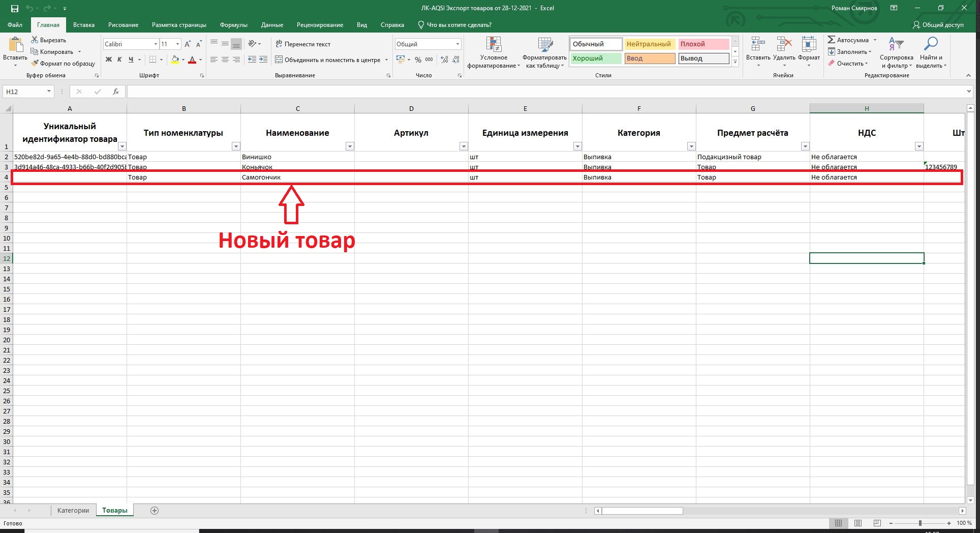Click the Общий доступ share button
This screenshot has width=980, height=533.
(938, 25)
